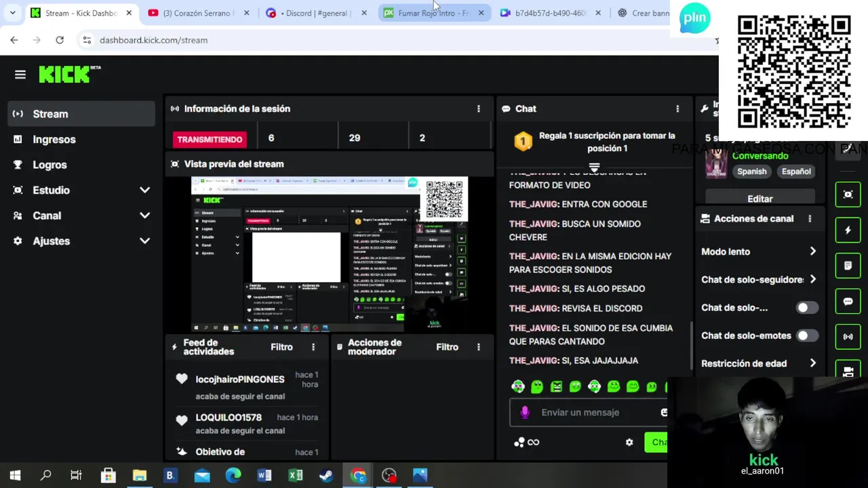Viewport: 868px width, 488px height.
Task: Open Filtro for Acciones de moderador
Action: coord(447,347)
